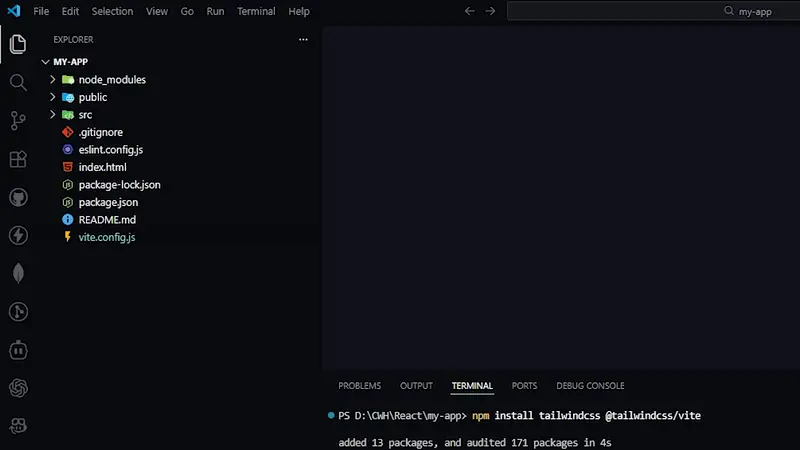Open the Explorer view in activity bar

coord(17,44)
